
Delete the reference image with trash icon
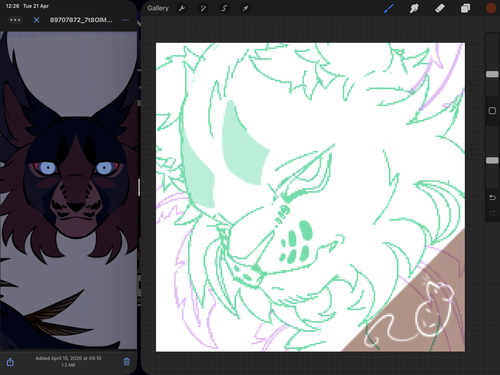pyautogui.click(x=127, y=362)
